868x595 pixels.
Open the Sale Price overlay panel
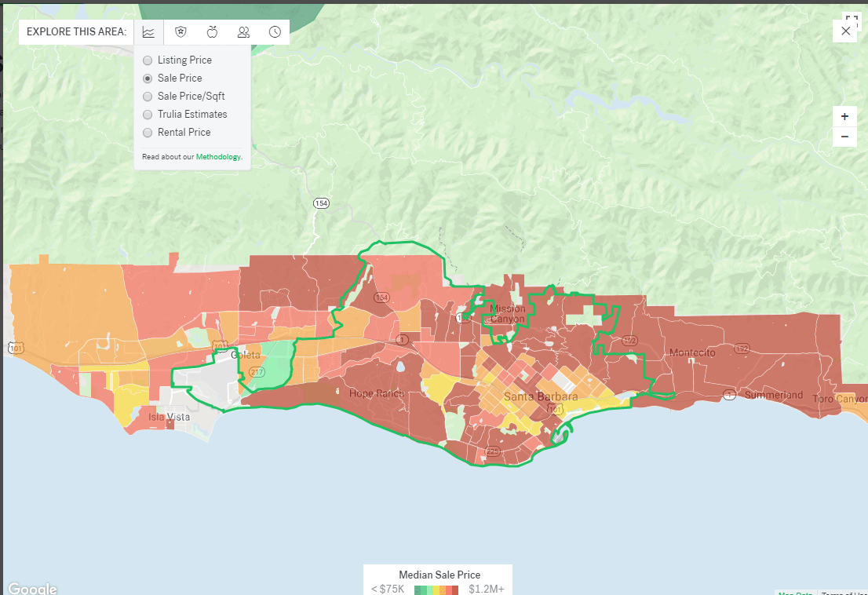point(148,78)
